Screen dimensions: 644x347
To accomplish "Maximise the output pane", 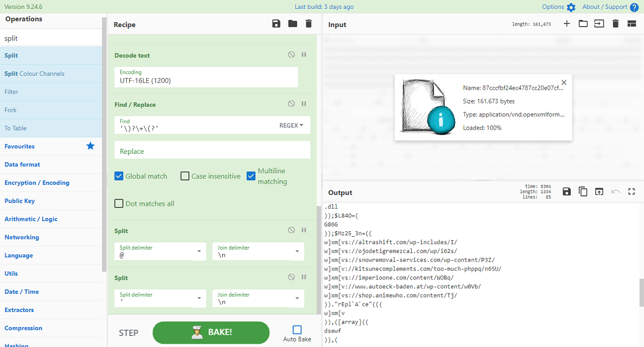I will pos(632,191).
